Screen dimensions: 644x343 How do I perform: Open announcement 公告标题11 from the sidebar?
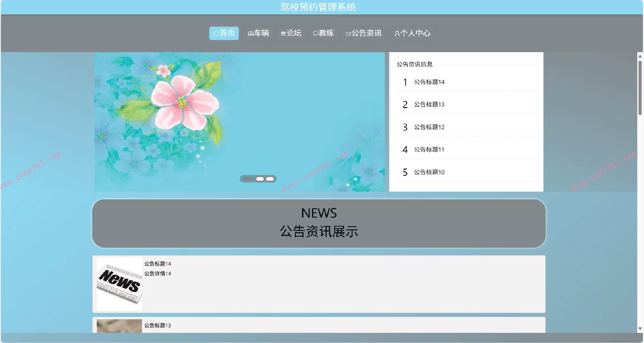[x=428, y=149]
